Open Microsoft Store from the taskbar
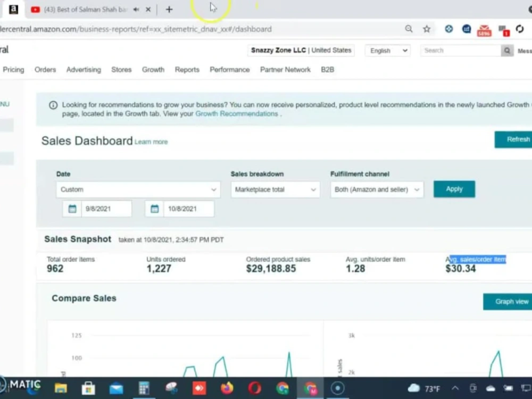 pos(88,388)
